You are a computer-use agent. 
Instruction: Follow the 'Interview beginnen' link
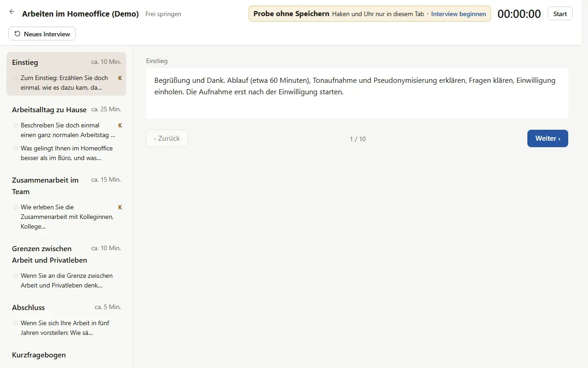[x=458, y=14]
